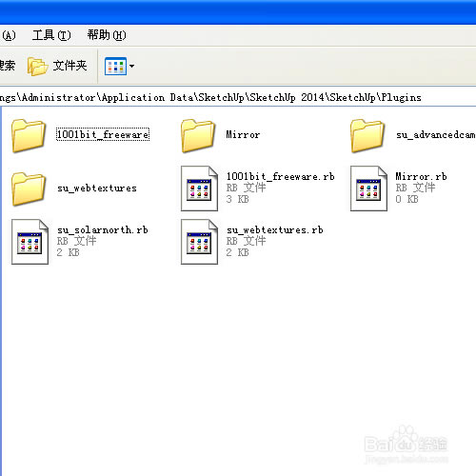Click the su_solarnorth.rb file name text
476x476 pixels.
(x=103, y=229)
